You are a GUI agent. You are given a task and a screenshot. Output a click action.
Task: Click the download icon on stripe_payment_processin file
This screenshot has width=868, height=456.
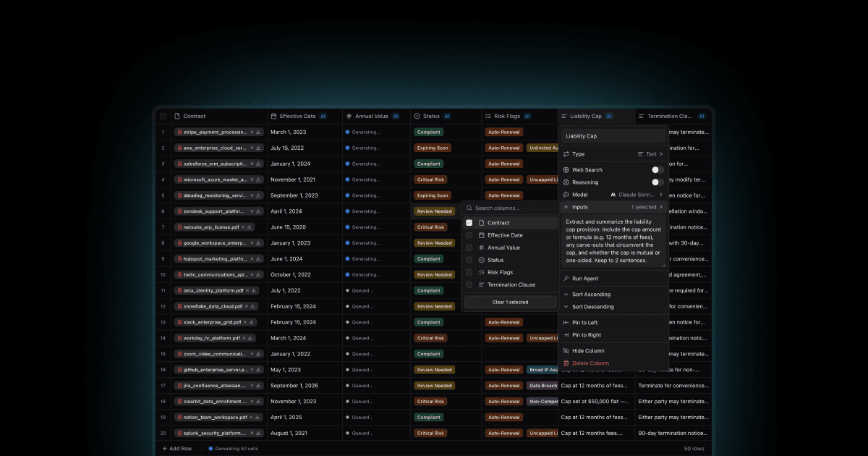258,131
